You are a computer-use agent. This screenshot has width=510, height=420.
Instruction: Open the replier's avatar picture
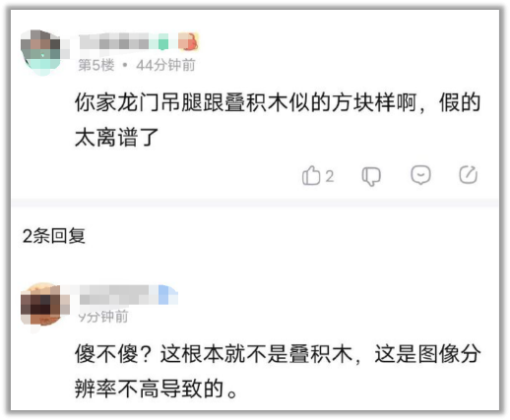(x=43, y=305)
